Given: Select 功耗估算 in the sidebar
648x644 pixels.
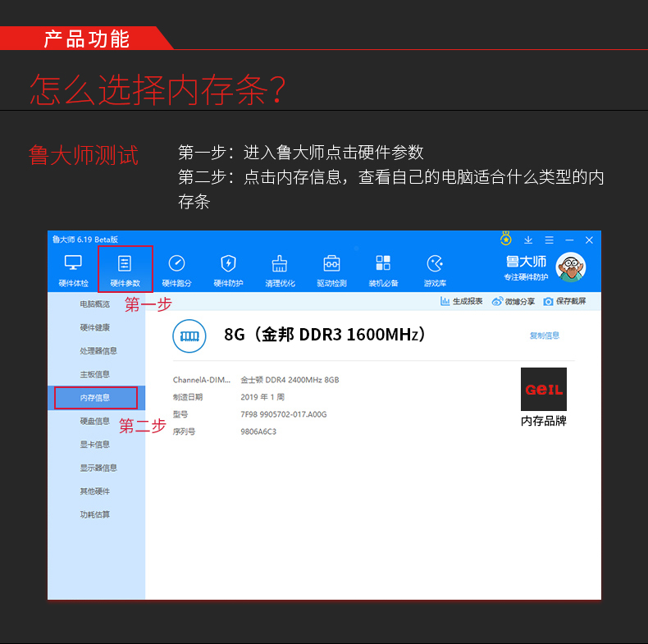Looking at the screenshot, I should pos(94,514).
